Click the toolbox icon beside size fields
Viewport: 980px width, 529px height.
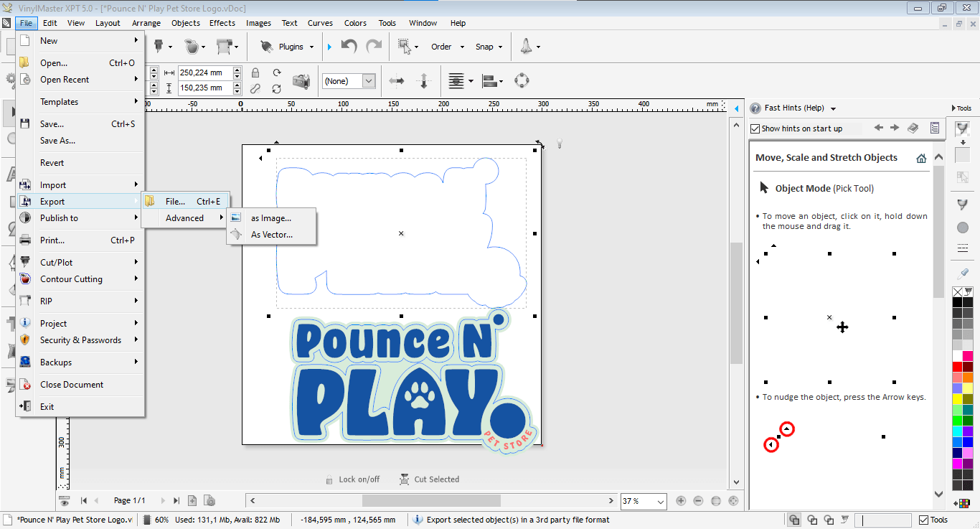click(301, 81)
